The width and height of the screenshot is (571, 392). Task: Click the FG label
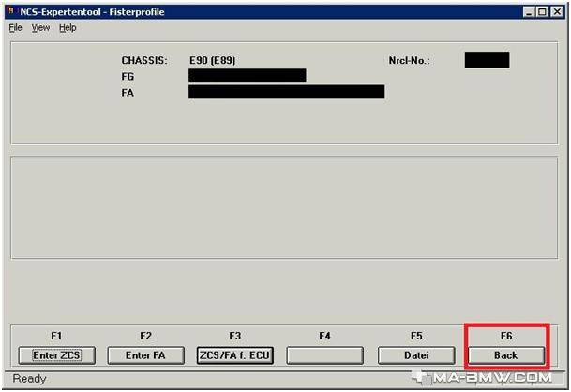(128, 77)
